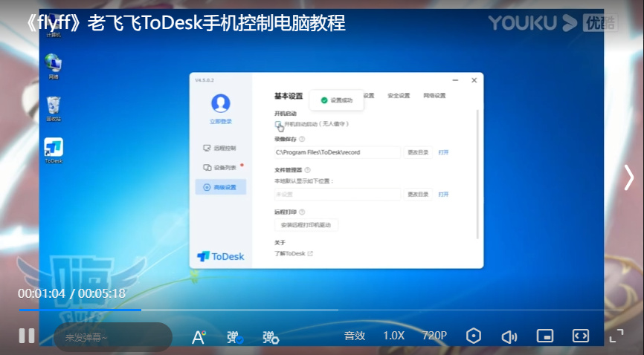
Task: Open the hexagon player settings icon
Action: [474, 336]
